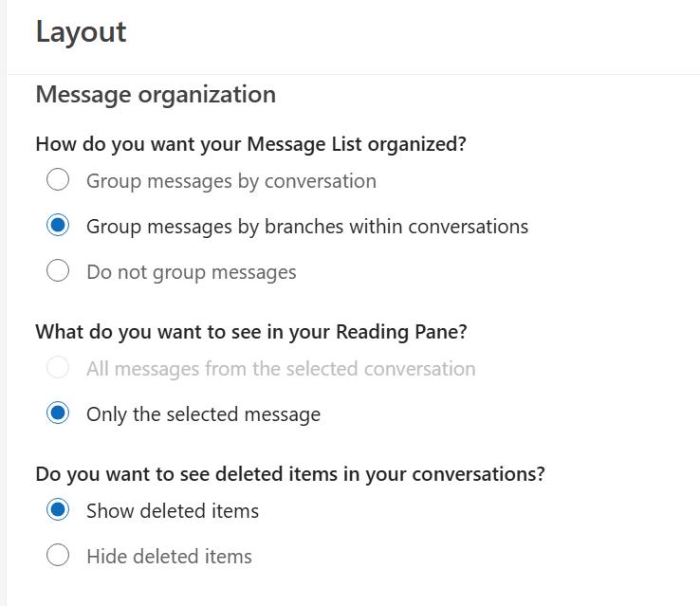Enable the 'Show deleted items' radio button
The width and height of the screenshot is (700, 606).
pyautogui.click(x=58, y=509)
